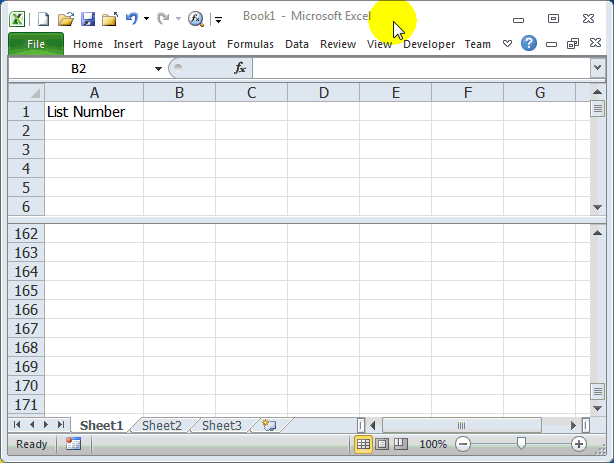Save the workbook with the floppy disk icon
Viewport: 614px width, 463px height.
[88, 19]
